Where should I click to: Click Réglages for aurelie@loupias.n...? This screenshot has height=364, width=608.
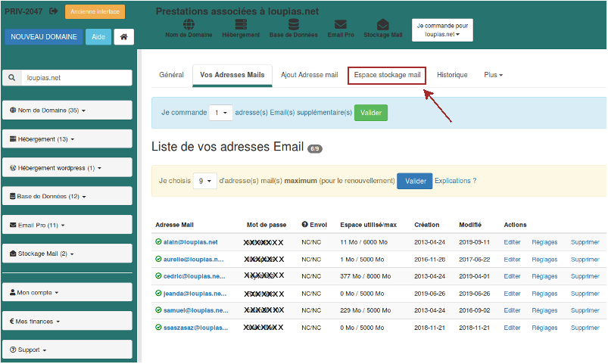point(544,260)
